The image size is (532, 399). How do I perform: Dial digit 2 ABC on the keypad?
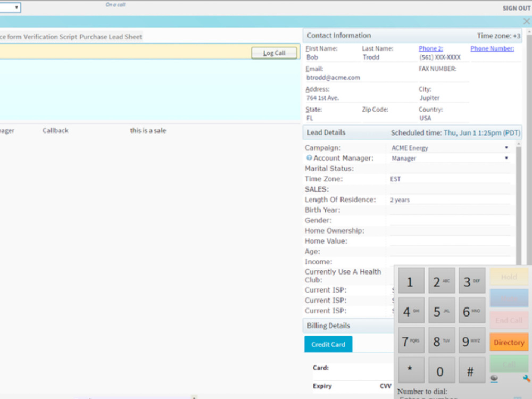click(442, 280)
